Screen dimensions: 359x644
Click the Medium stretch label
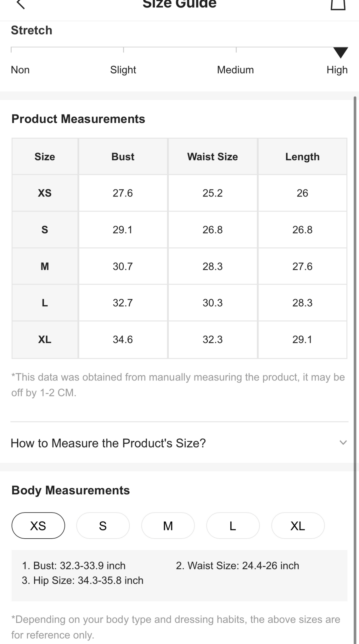coord(235,69)
